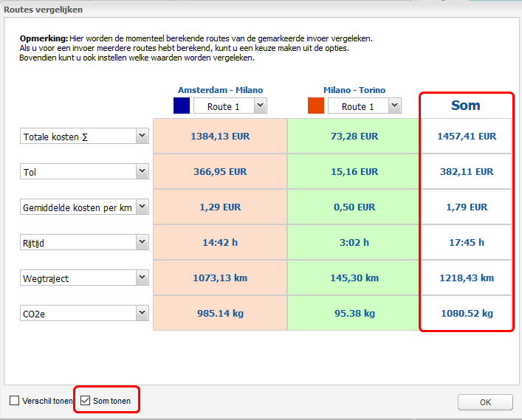Click the 366,95 EUR toll cell

220,171
